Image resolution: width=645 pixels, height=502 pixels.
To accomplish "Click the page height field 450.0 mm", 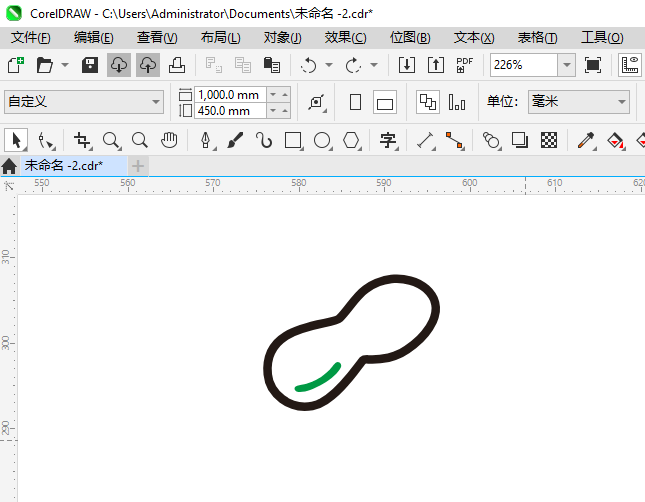I will [230, 111].
